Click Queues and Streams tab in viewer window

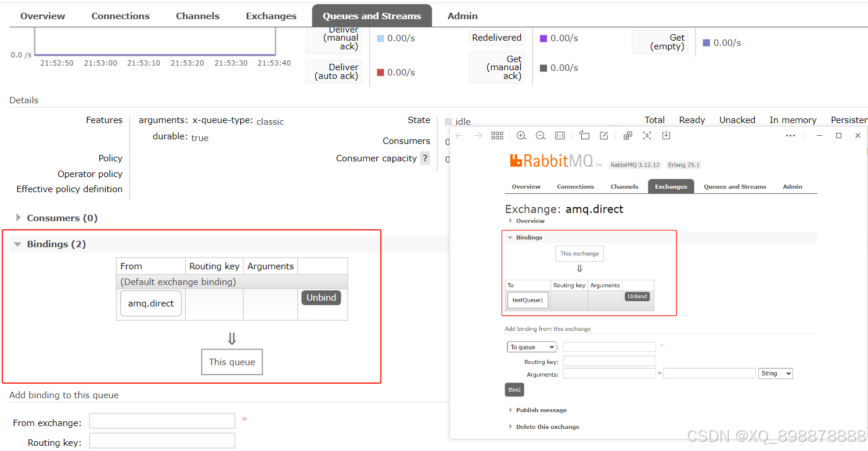click(x=735, y=187)
